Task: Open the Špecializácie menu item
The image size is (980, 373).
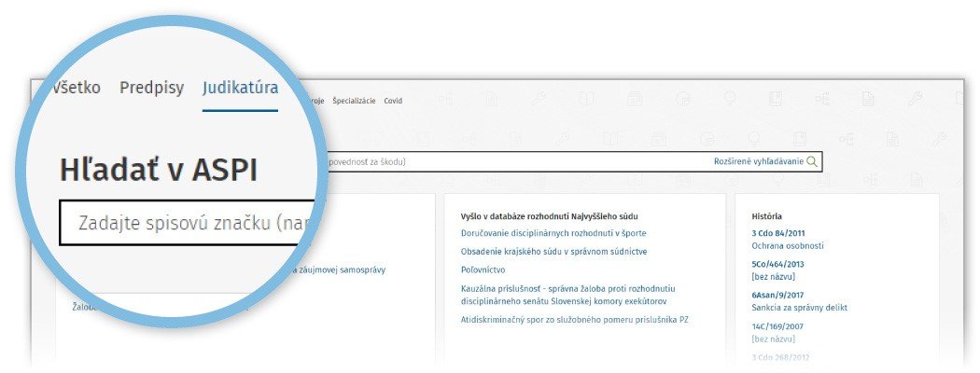Action: click(x=354, y=101)
